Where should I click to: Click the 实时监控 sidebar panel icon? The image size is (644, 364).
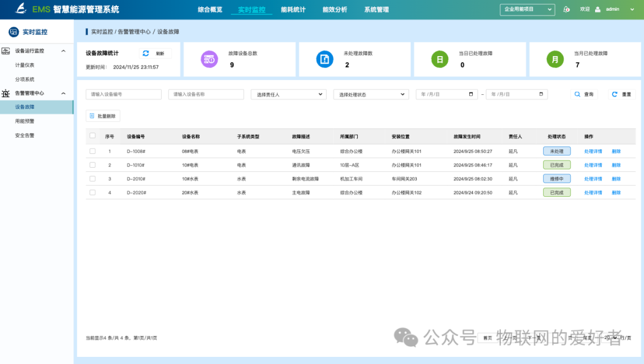tap(14, 32)
